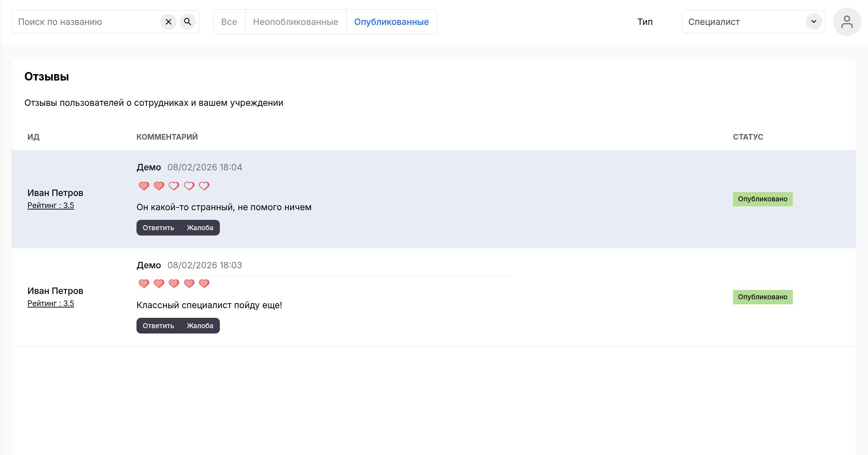Click the search magnifier icon
This screenshot has width=868, height=455.
pyautogui.click(x=188, y=21)
